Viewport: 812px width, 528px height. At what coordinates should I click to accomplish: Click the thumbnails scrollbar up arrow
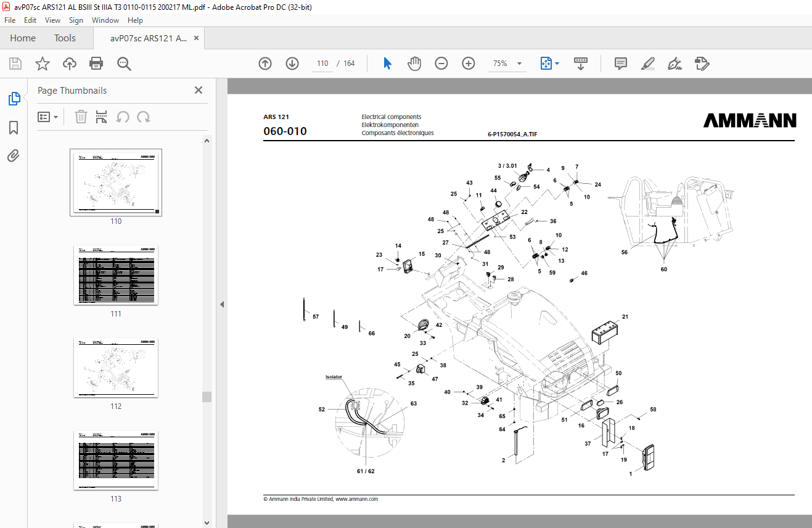(x=208, y=141)
